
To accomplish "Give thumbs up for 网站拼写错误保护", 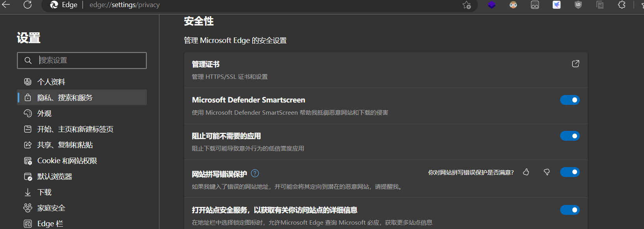I will [526, 172].
